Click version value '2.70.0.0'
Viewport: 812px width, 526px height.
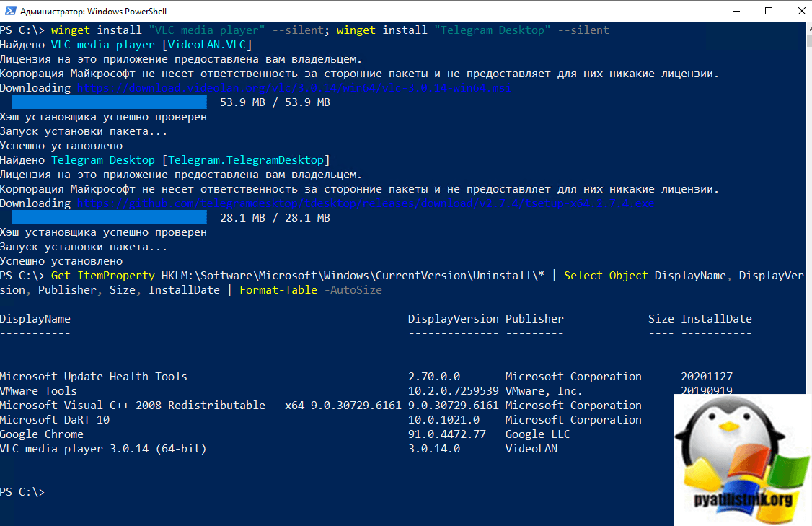(434, 377)
